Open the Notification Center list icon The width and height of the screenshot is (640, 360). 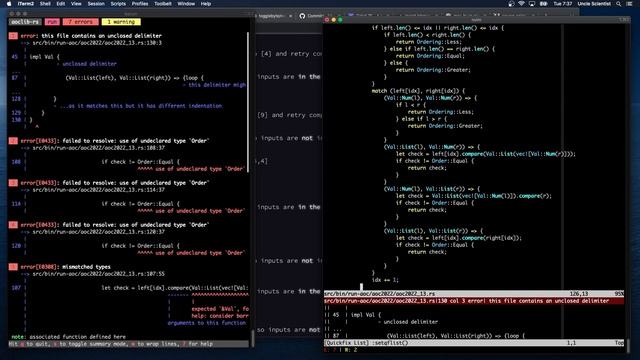(x=629, y=4)
